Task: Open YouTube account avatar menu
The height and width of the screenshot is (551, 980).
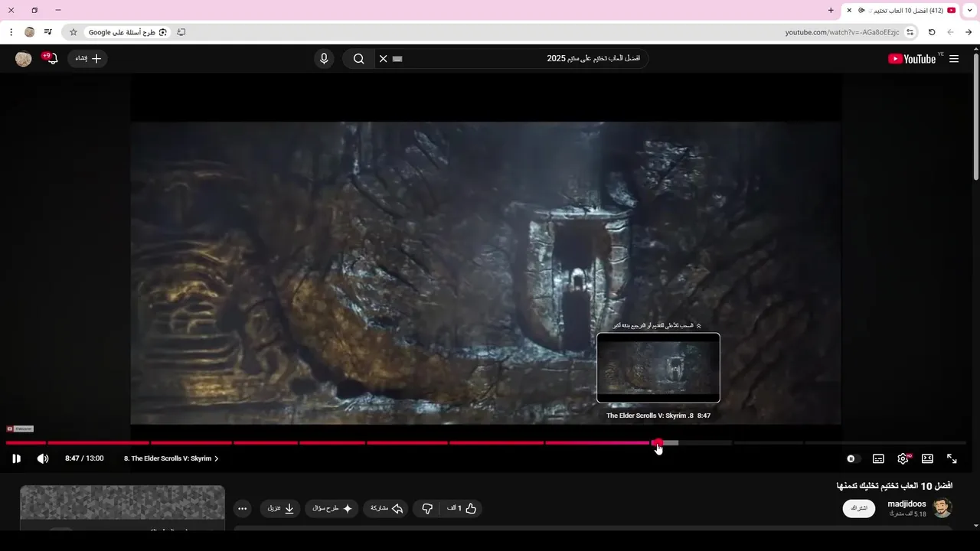Action: click(24, 59)
